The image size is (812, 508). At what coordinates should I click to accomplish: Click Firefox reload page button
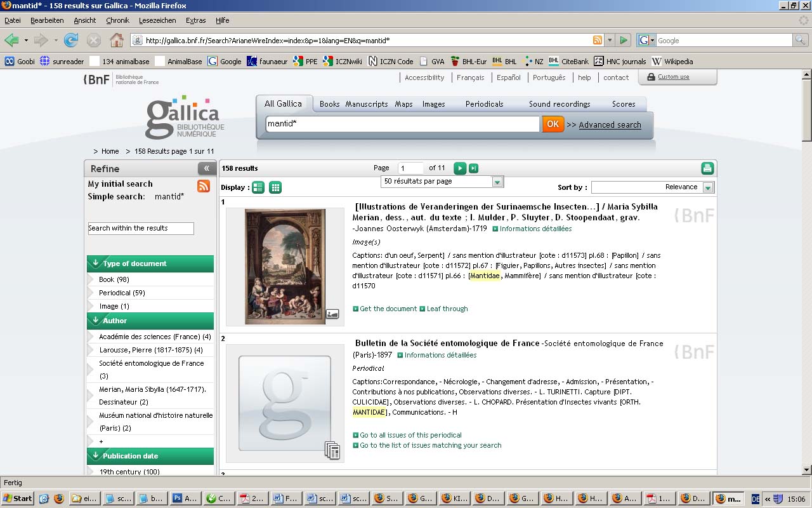71,41
